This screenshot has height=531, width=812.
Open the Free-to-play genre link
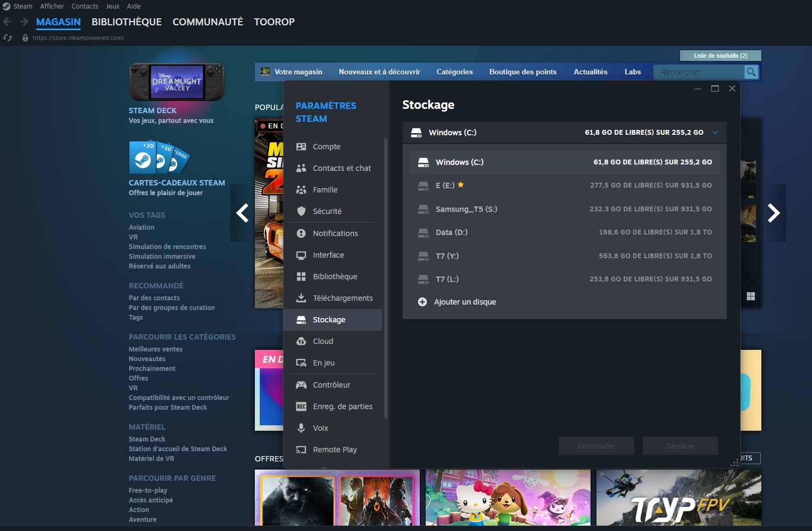(x=148, y=491)
